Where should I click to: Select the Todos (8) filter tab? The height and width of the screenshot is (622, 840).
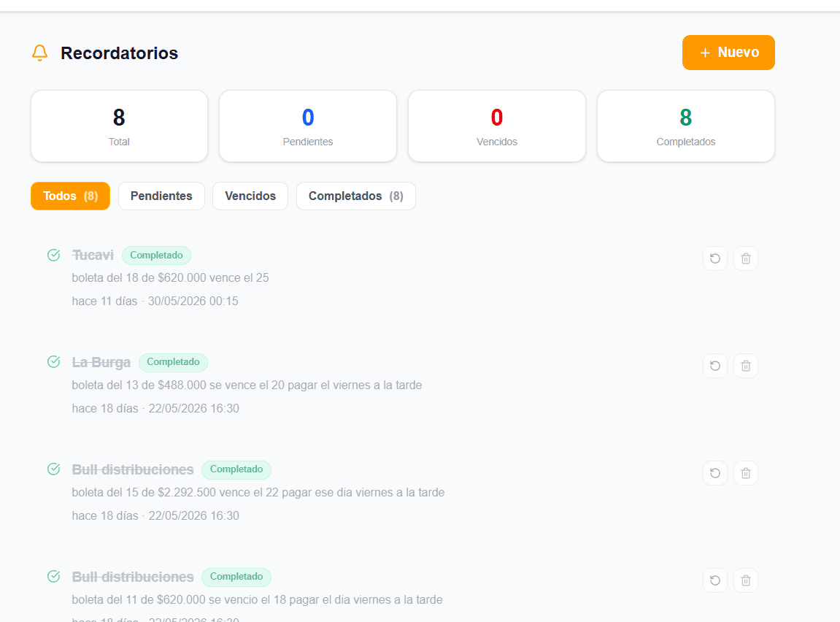coord(70,196)
